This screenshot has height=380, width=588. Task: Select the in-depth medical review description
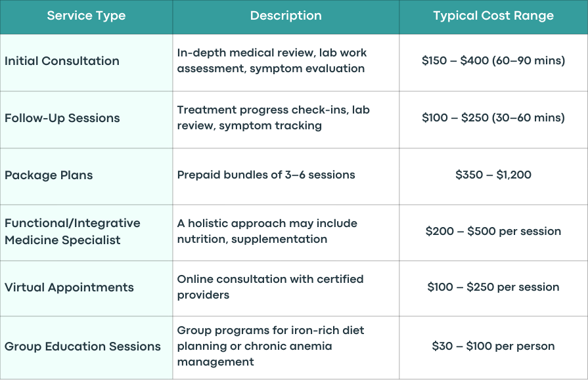[x=272, y=61]
